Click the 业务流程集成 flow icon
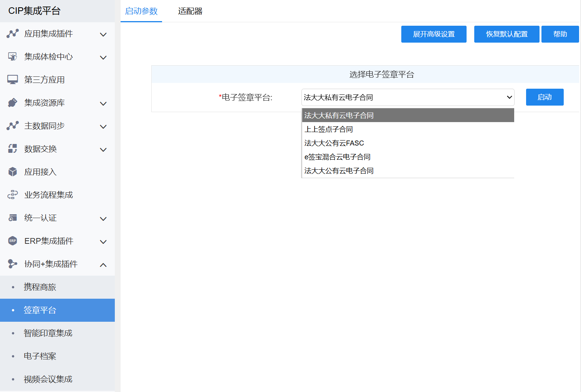The width and height of the screenshot is (581, 392). (x=13, y=195)
